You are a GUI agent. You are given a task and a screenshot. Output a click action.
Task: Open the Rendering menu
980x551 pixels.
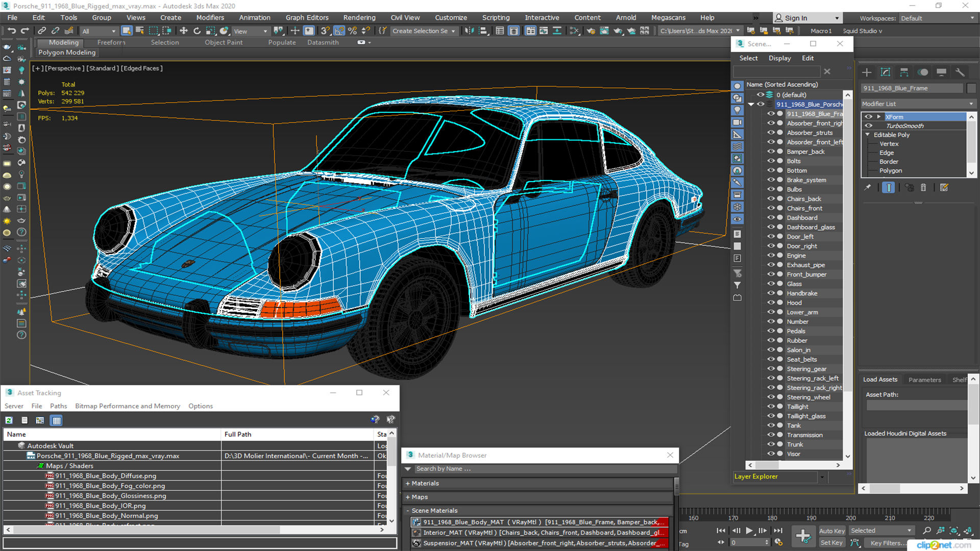(359, 17)
